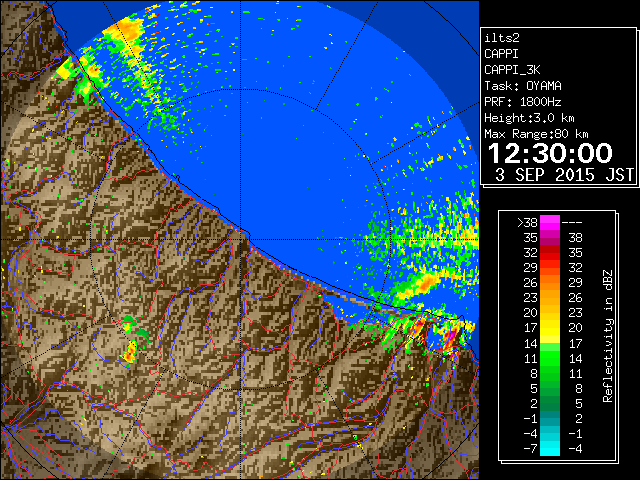Click the "Max Range:80 km" text
This screenshot has width=640, height=480.
536,134
